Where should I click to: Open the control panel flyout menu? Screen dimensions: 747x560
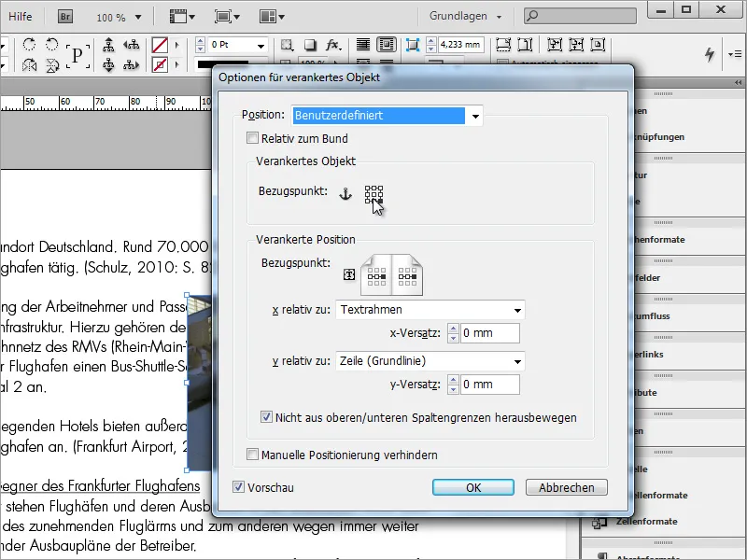pyautogui.click(x=734, y=54)
